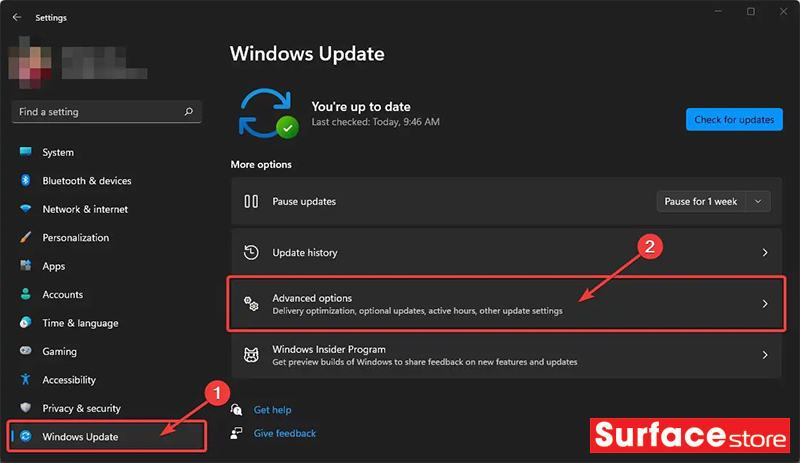This screenshot has height=463, width=800.
Task: Open the Apps settings section
Action: pos(106,266)
